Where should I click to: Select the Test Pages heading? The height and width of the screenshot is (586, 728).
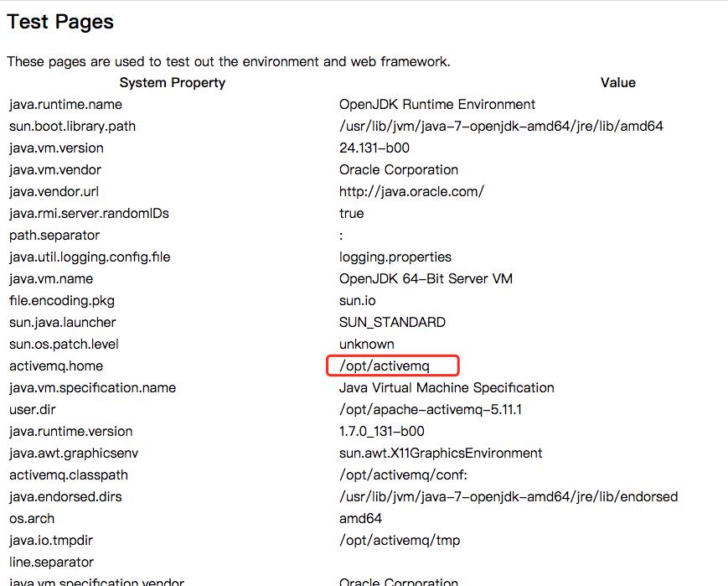coord(59,22)
